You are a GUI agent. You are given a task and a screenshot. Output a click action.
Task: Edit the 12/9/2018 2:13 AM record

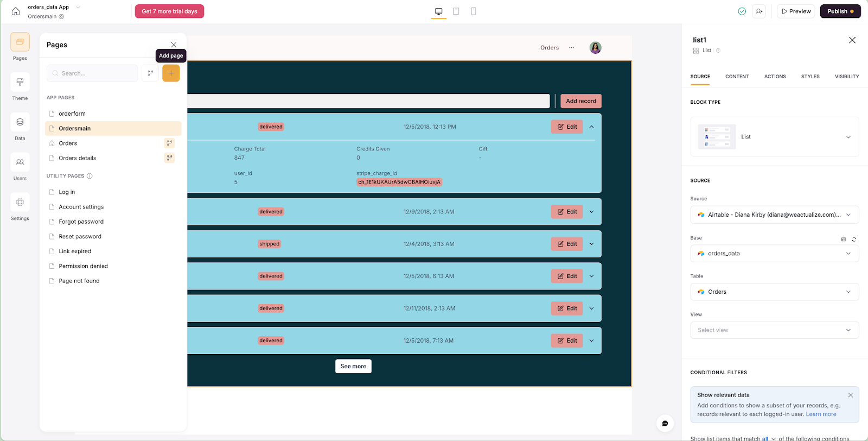567,212
